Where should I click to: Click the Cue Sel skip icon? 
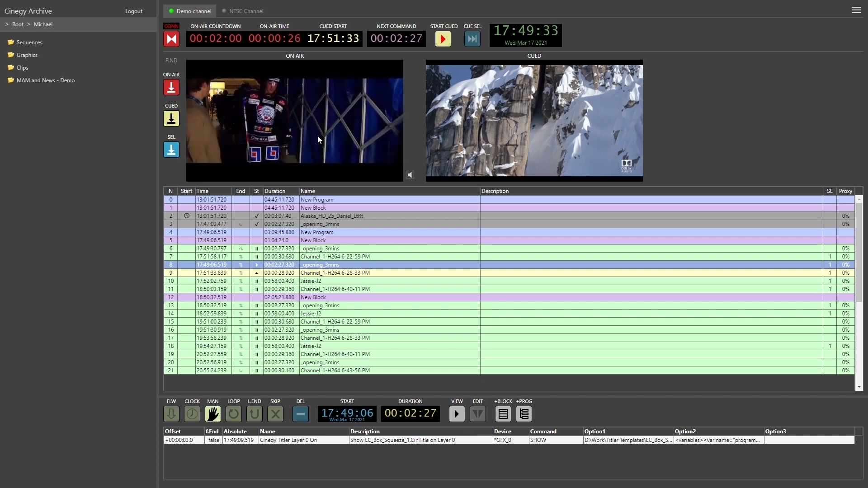point(472,39)
